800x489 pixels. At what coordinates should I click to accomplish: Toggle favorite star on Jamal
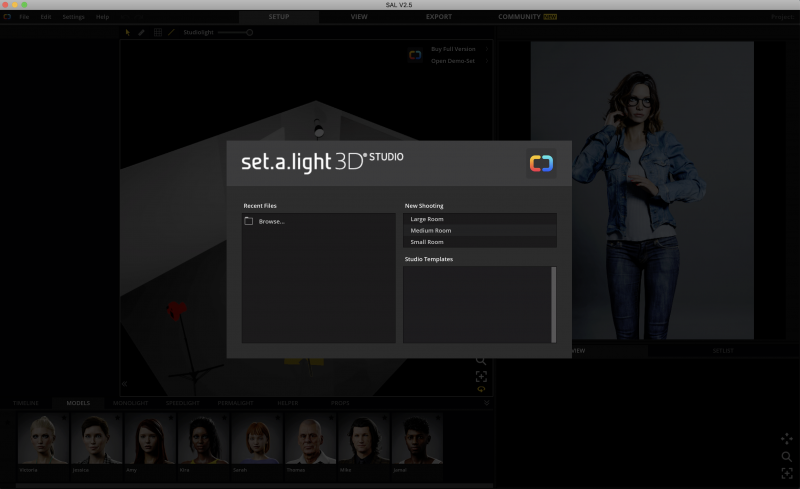[438, 418]
